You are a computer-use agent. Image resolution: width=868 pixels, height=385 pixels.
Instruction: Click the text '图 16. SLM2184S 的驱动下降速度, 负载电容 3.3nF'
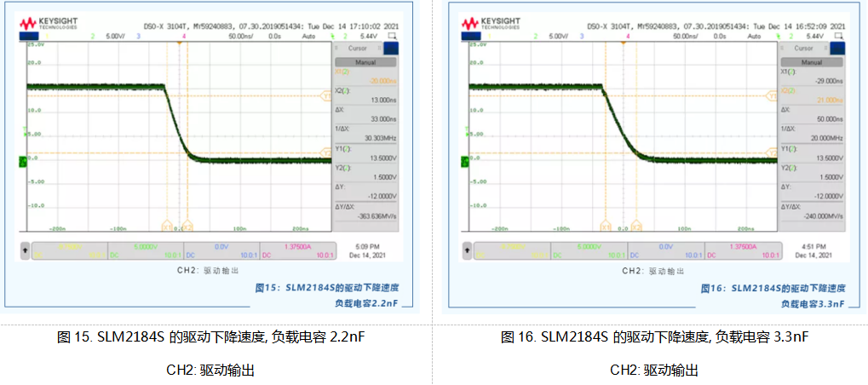pos(655,337)
